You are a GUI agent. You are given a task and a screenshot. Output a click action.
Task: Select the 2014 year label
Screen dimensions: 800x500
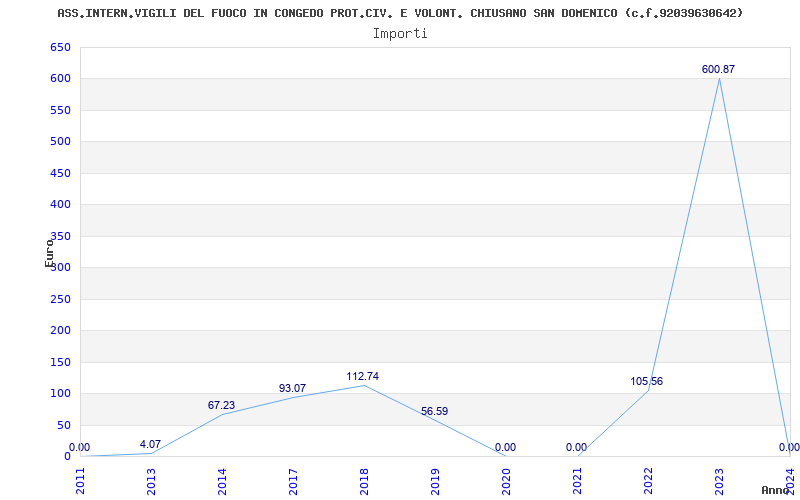(222, 480)
